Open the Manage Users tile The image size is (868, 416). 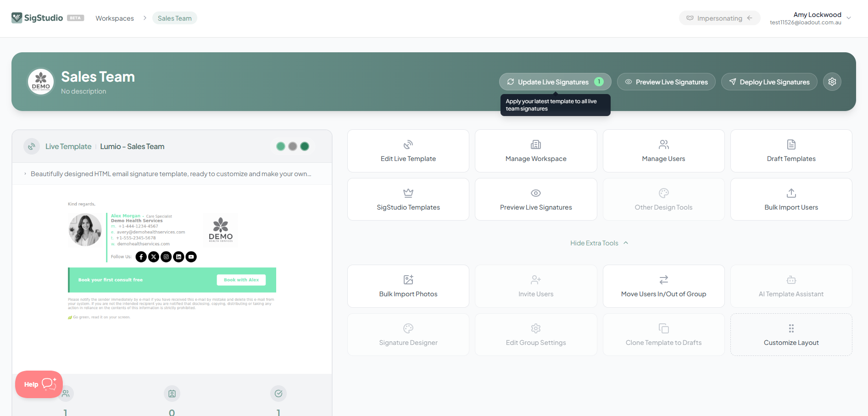(x=663, y=151)
